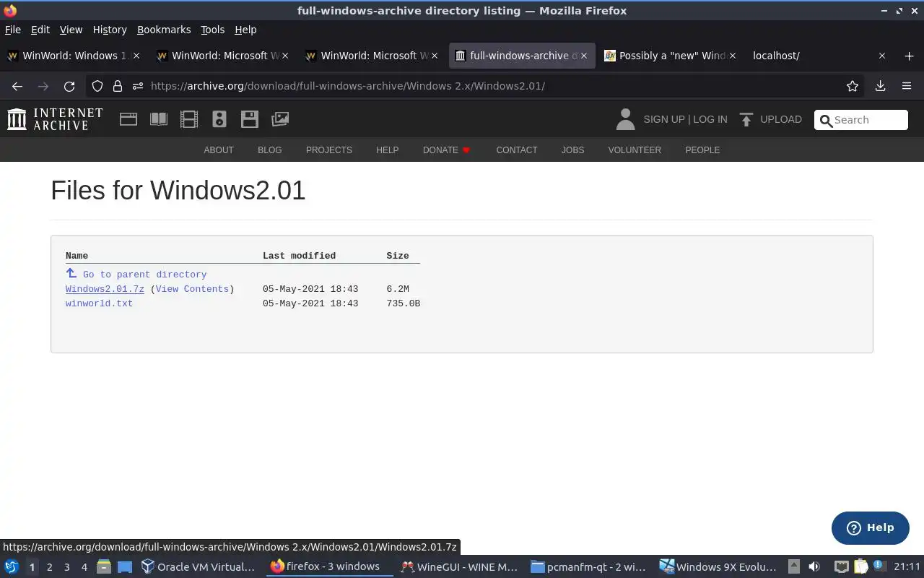Download Windows2.01.7z file link
924x578 pixels.
pyautogui.click(x=105, y=289)
